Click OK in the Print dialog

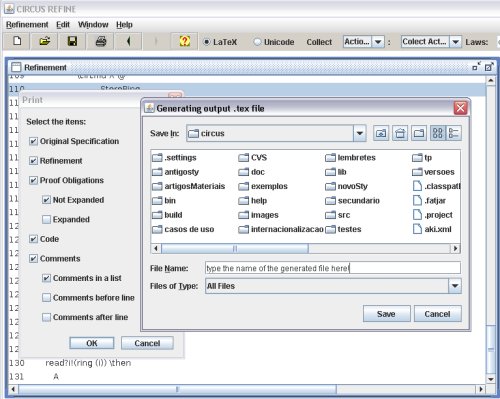[92, 343]
